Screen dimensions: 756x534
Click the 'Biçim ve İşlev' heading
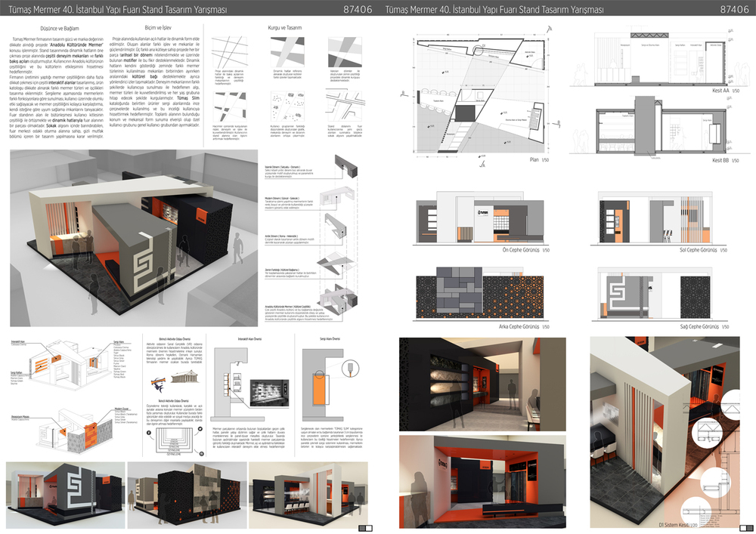click(158, 28)
